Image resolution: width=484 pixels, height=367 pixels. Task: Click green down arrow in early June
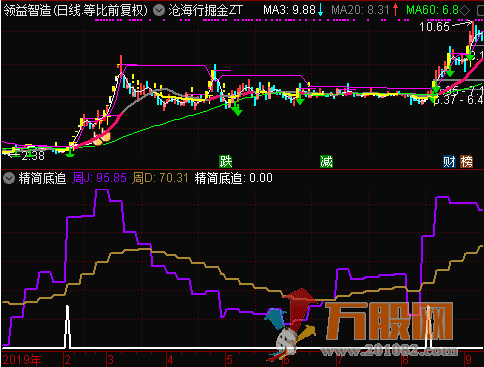[300, 99]
